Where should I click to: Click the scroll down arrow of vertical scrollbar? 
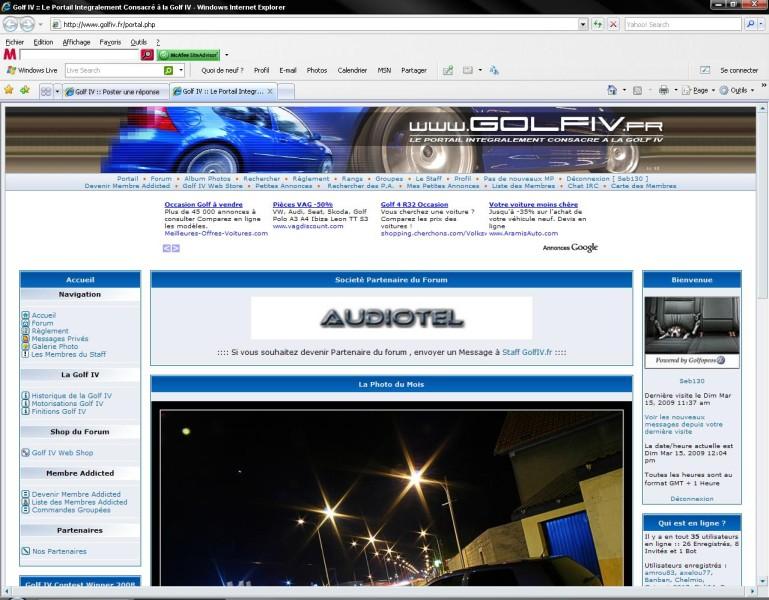click(763, 580)
